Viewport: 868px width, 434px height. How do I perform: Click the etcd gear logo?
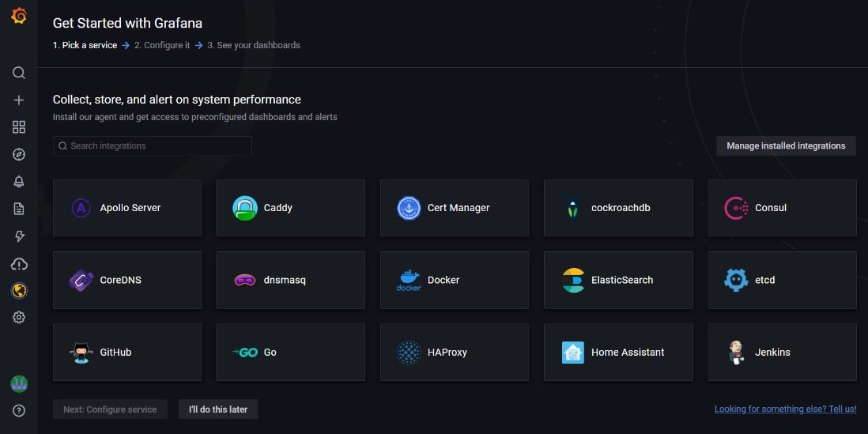click(x=736, y=280)
